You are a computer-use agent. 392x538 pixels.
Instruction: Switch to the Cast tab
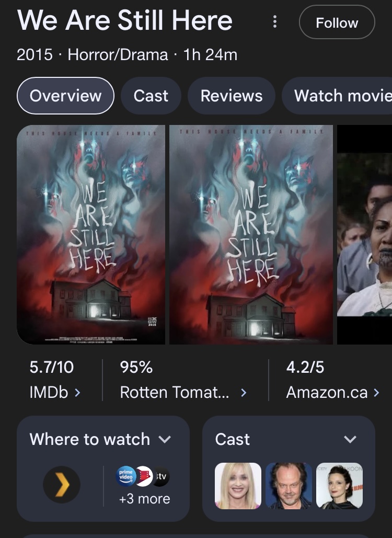coord(151,96)
